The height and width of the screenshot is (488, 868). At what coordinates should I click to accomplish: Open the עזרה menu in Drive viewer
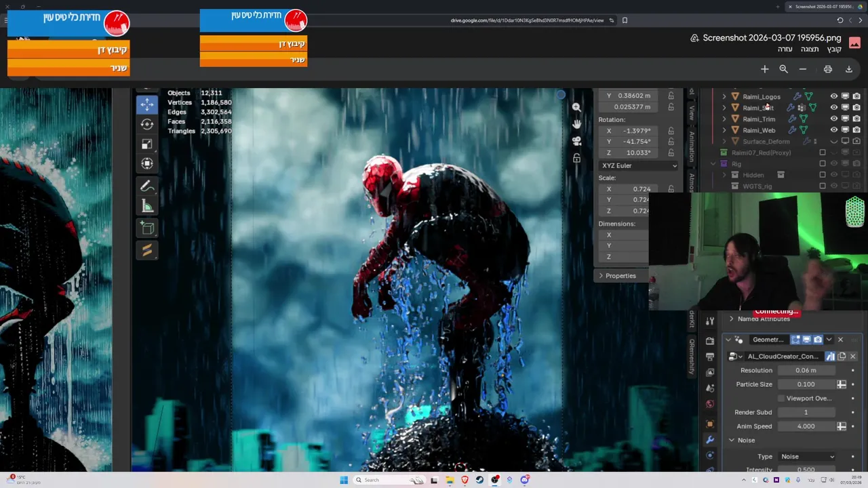click(x=785, y=49)
